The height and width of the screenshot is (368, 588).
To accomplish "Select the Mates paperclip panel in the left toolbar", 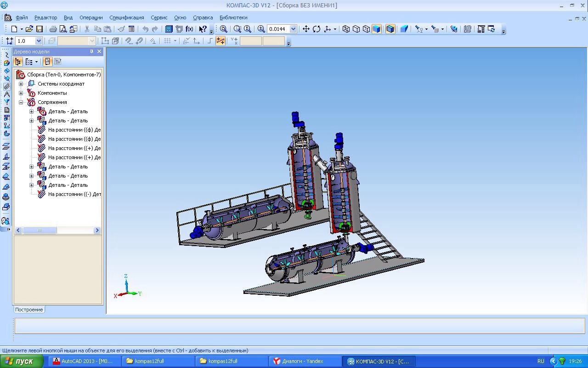I will [6, 86].
